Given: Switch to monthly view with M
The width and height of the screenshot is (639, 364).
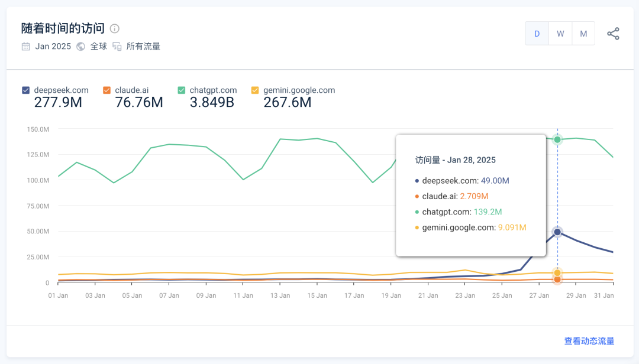Looking at the screenshot, I should [583, 34].
